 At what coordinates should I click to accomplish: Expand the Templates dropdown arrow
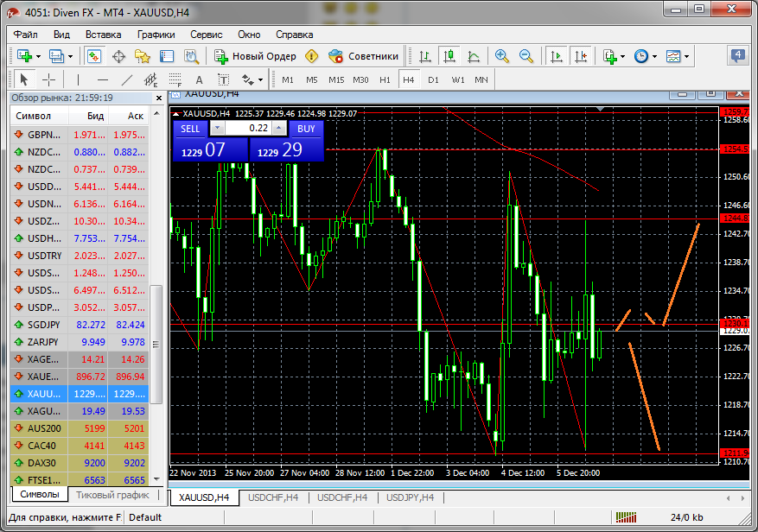pyautogui.click(x=686, y=56)
